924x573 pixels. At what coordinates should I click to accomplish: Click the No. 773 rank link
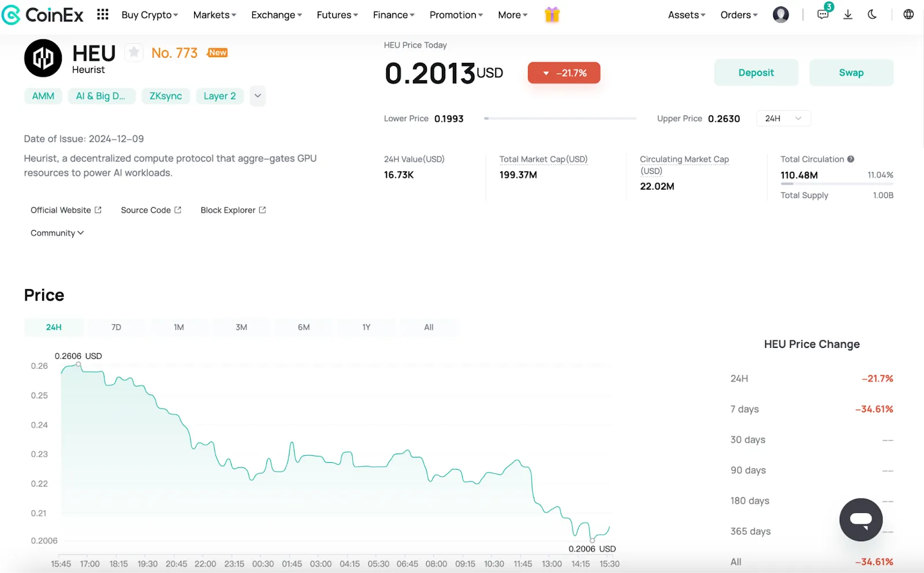coord(174,53)
